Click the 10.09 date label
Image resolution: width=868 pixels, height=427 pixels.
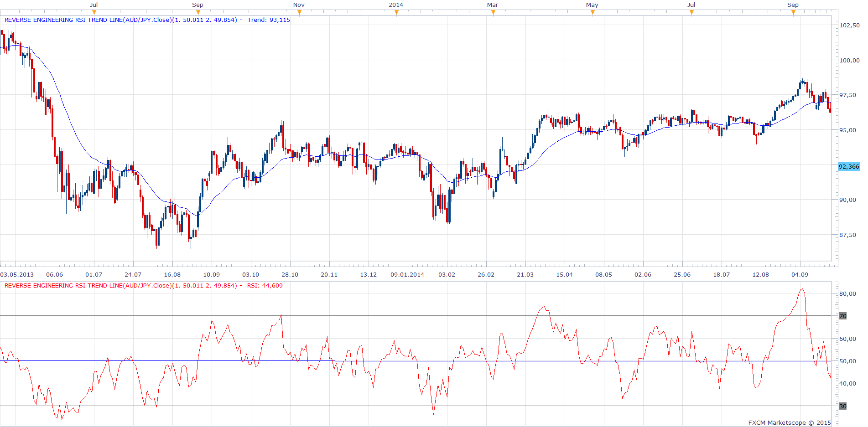pyautogui.click(x=212, y=274)
